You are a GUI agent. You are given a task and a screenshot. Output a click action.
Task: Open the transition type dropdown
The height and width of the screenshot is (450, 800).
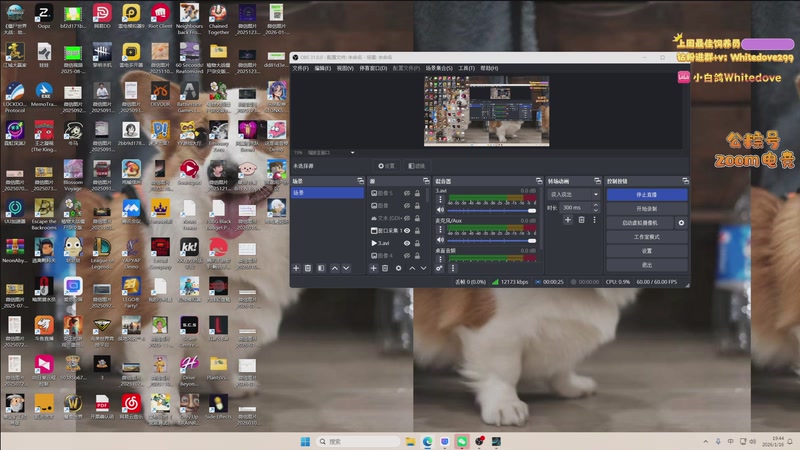pyautogui.click(x=574, y=194)
